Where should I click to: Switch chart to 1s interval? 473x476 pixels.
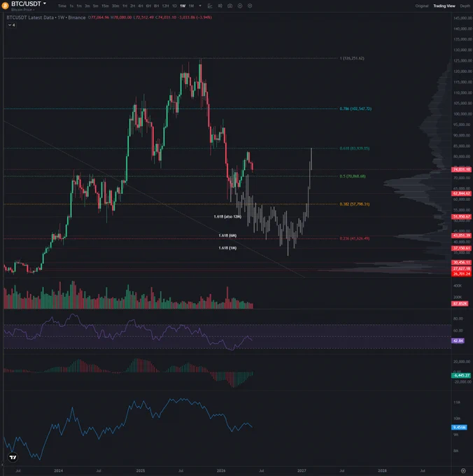pos(71,6)
